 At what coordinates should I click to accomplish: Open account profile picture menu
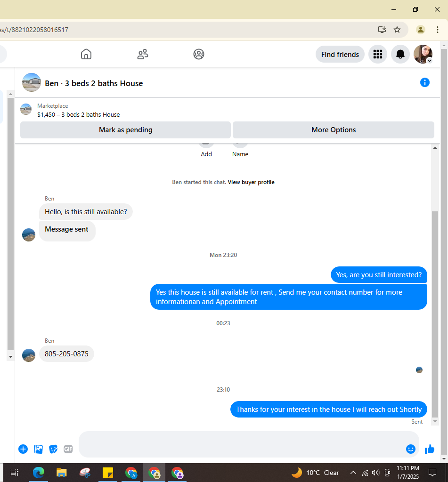tap(423, 54)
